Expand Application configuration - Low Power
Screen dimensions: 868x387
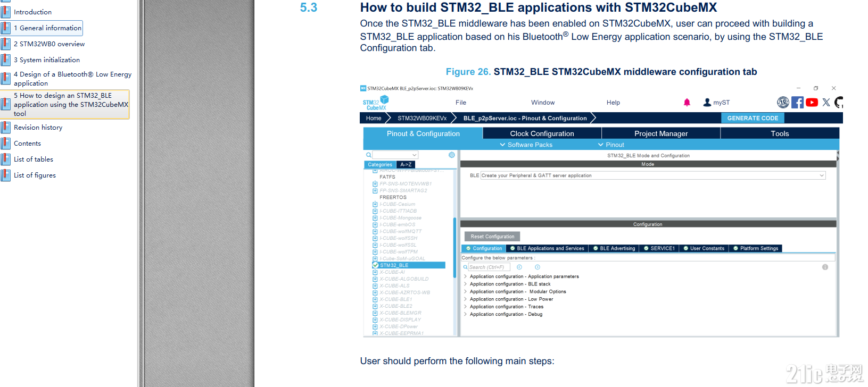click(465, 299)
